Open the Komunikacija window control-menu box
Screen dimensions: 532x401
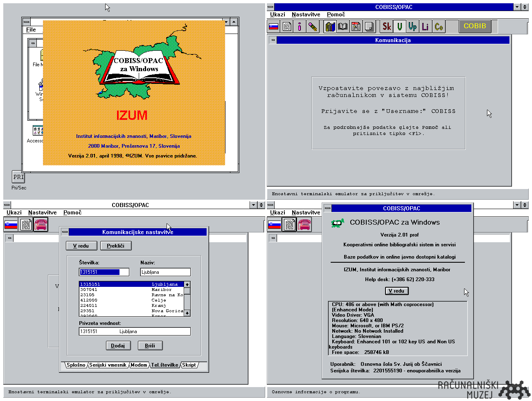(273, 40)
